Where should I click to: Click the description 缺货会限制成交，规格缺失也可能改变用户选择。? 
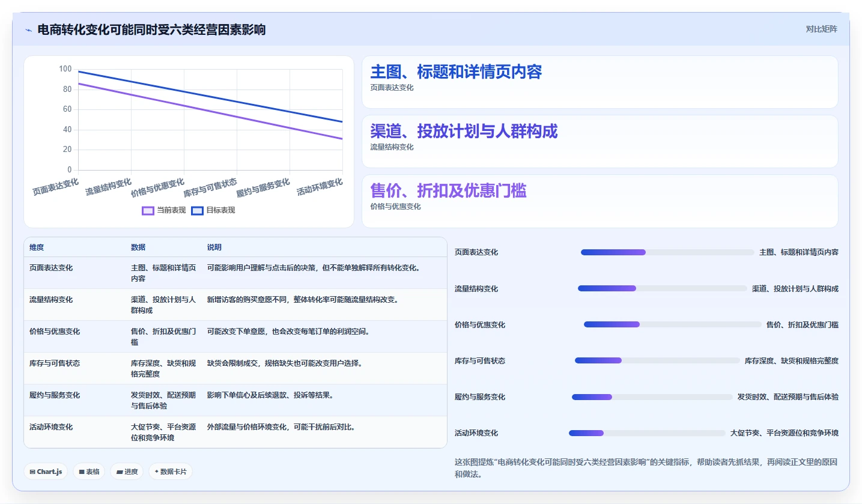point(285,363)
